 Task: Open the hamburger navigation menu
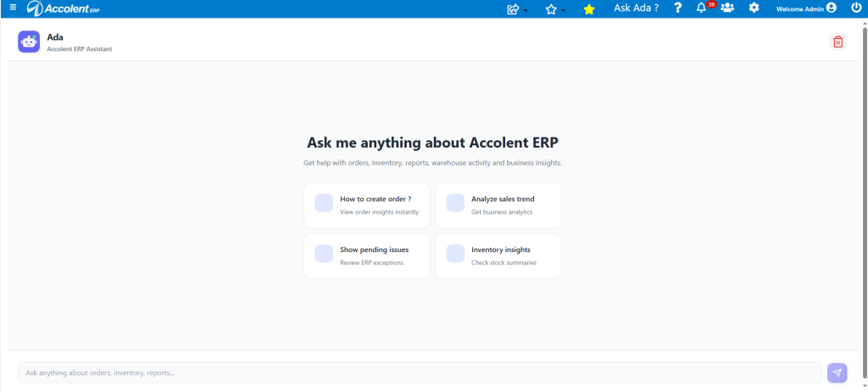[14, 7]
